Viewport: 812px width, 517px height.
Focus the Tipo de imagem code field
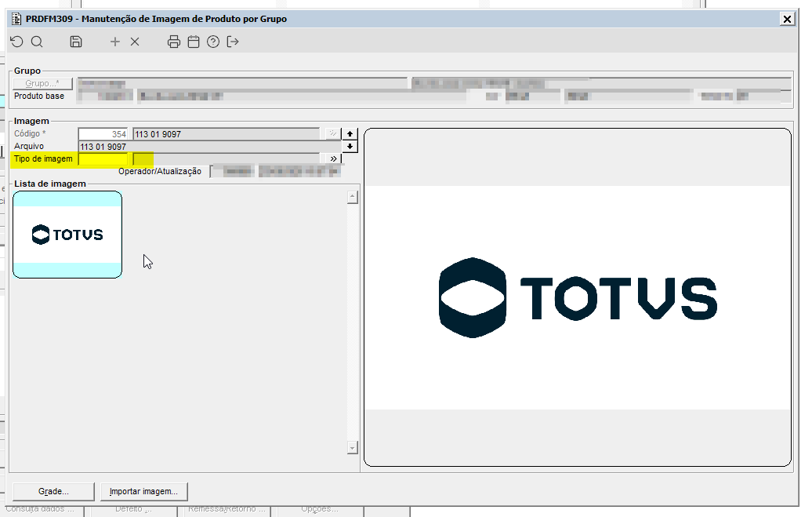pos(103,158)
